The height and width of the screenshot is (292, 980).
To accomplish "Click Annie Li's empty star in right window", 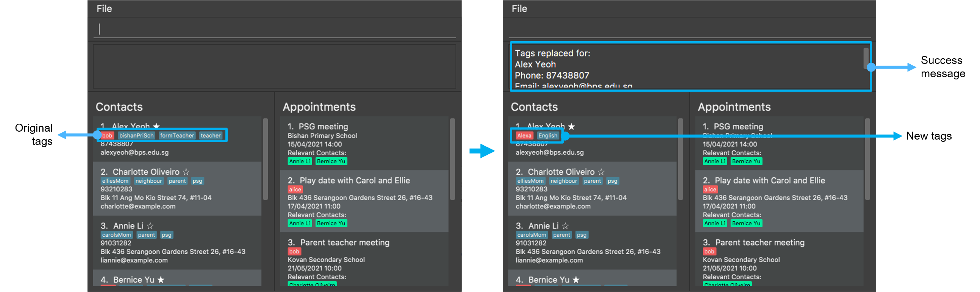I will pyautogui.click(x=565, y=226).
